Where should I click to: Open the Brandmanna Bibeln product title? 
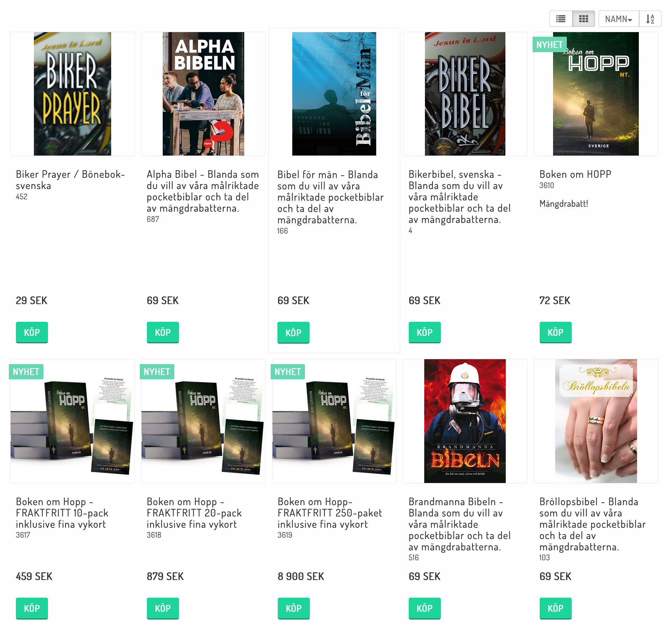pyautogui.click(x=460, y=524)
